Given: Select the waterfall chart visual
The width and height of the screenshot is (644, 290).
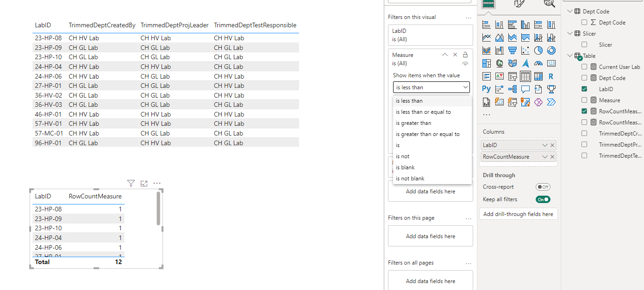Looking at the screenshot, I should click(x=500, y=50).
